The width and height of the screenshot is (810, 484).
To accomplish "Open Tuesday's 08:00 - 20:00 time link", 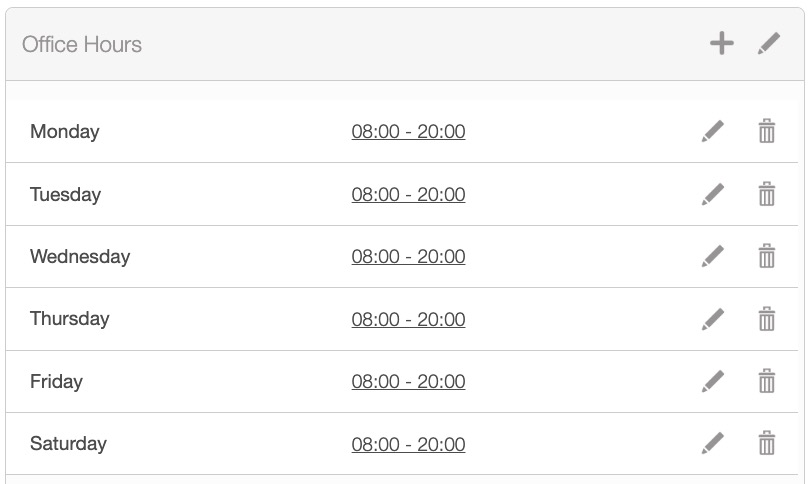I will click(x=408, y=194).
